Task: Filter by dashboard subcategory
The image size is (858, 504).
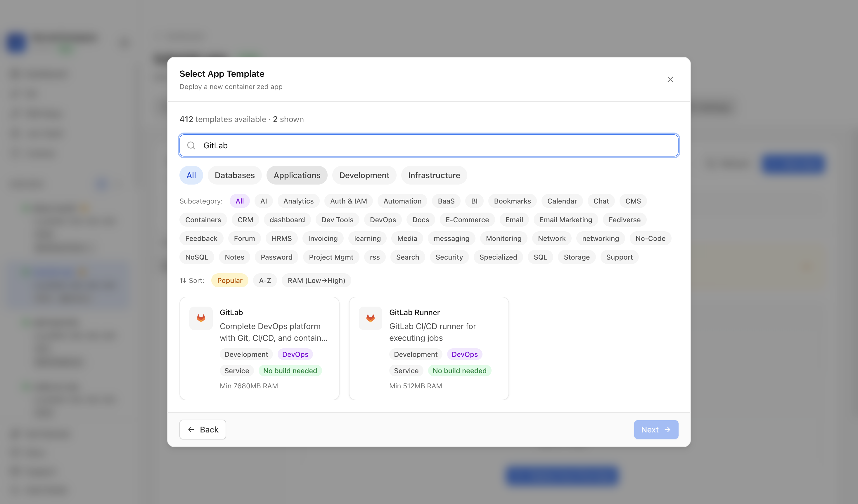Action: [287, 220]
